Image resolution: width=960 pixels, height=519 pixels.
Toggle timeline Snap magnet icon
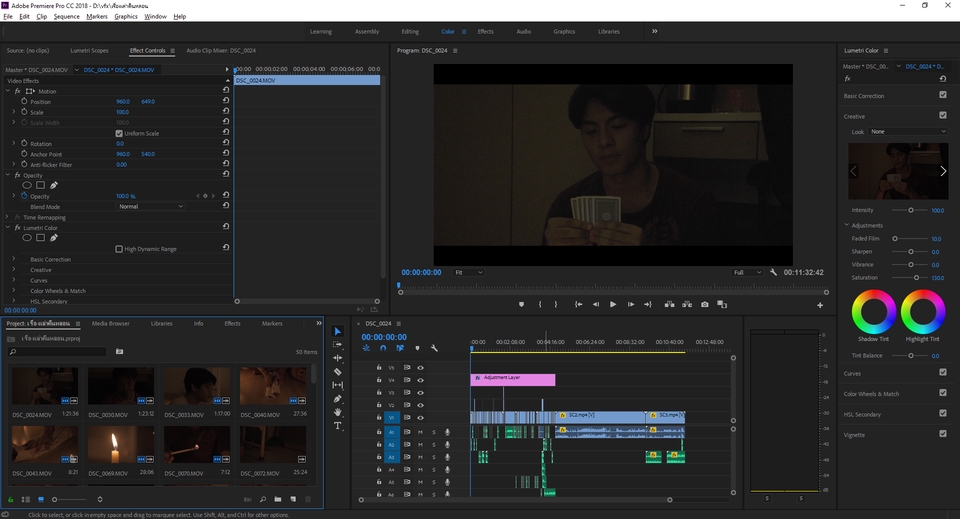coord(383,348)
